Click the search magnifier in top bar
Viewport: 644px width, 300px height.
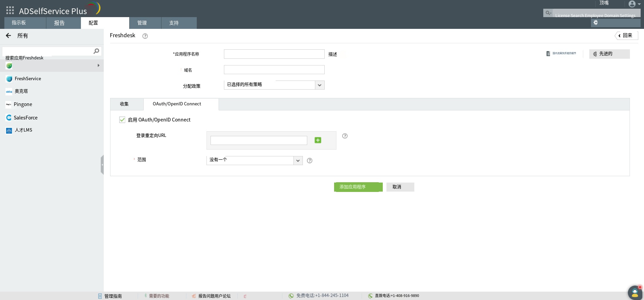(x=548, y=13)
